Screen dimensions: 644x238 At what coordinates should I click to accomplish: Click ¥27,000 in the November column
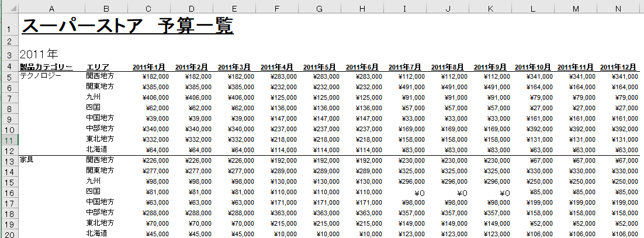584,108
